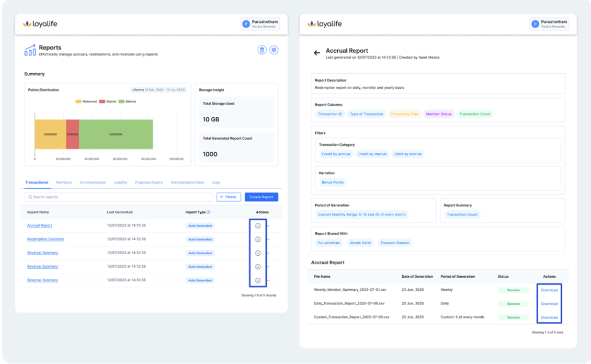The width and height of the screenshot is (591, 364).
Task: Click the Transaction Count chip under Report Columns
Action: tap(475, 114)
